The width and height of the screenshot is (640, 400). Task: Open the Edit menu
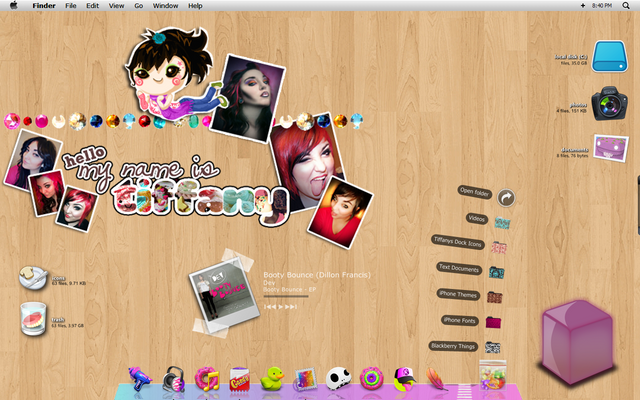pos(92,6)
